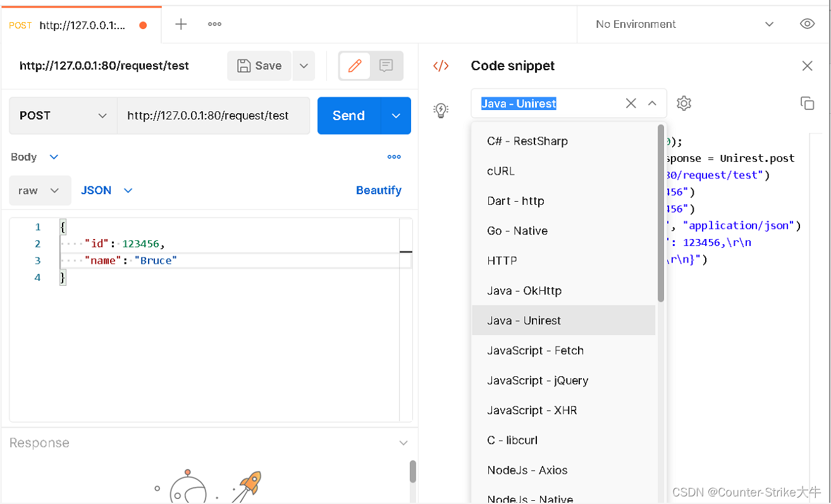Click the Save floppy disk button
The image size is (831, 504).
point(259,66)
